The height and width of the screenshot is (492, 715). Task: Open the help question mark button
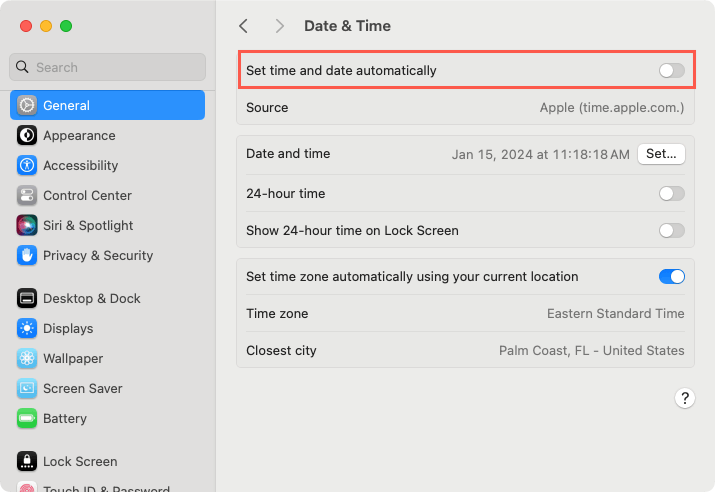click(x=684, y=399)
